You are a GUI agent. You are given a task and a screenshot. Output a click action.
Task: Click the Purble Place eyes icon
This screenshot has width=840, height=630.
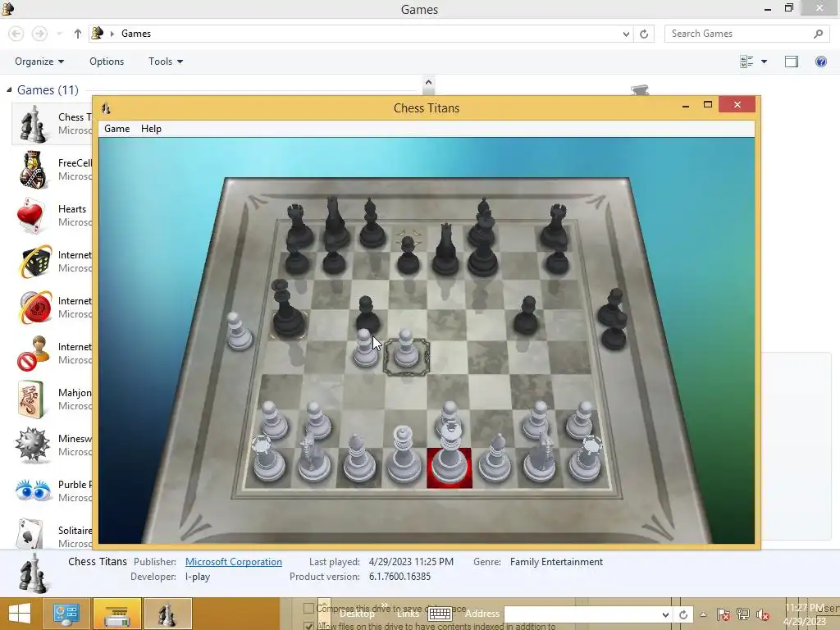[33, 491]
